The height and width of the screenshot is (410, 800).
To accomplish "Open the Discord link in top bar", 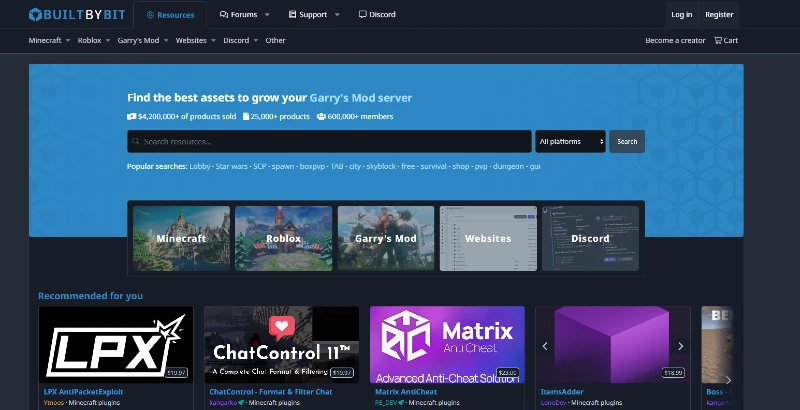I will 377,14.
